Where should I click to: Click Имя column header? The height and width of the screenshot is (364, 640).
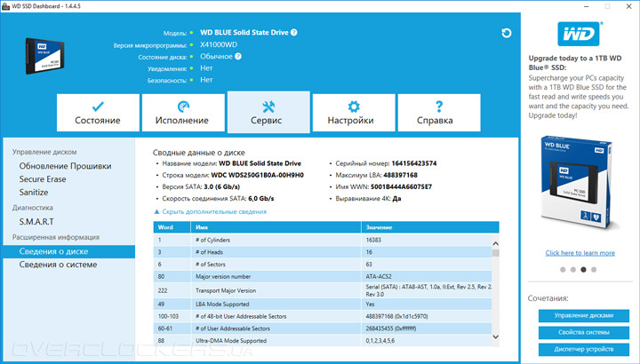pyautogui.click(x=276, y=227)
